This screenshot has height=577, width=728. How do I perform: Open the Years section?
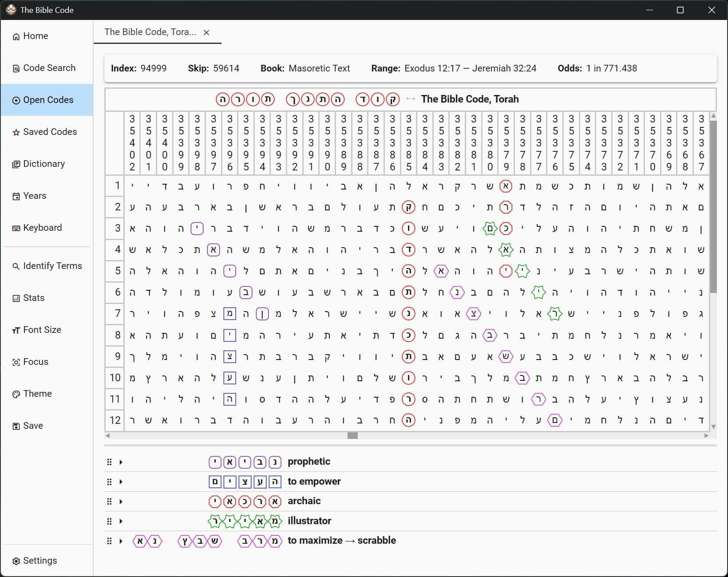tap(47, 196)
